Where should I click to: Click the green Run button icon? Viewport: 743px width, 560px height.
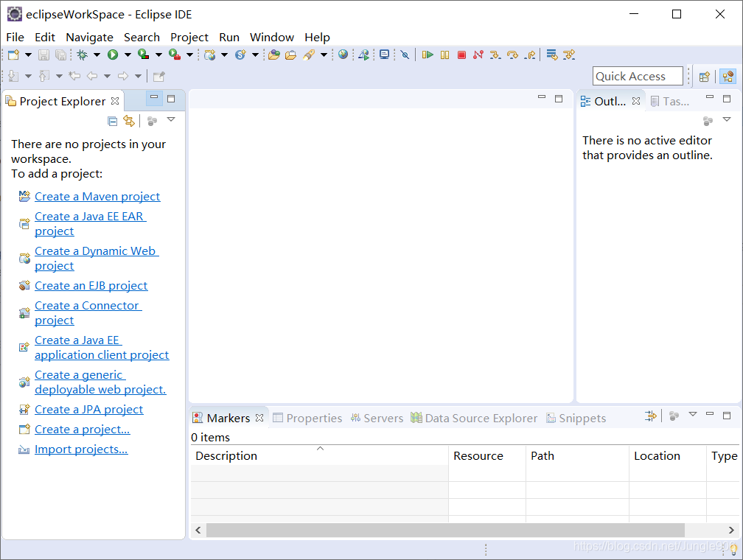(x=113, y=55)
